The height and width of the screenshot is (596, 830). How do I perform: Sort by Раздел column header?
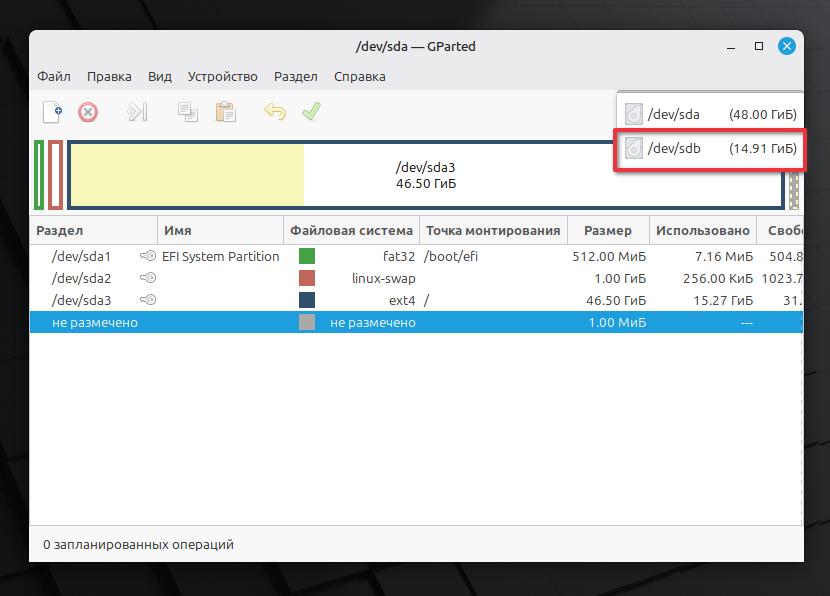(x=94, y=231)
